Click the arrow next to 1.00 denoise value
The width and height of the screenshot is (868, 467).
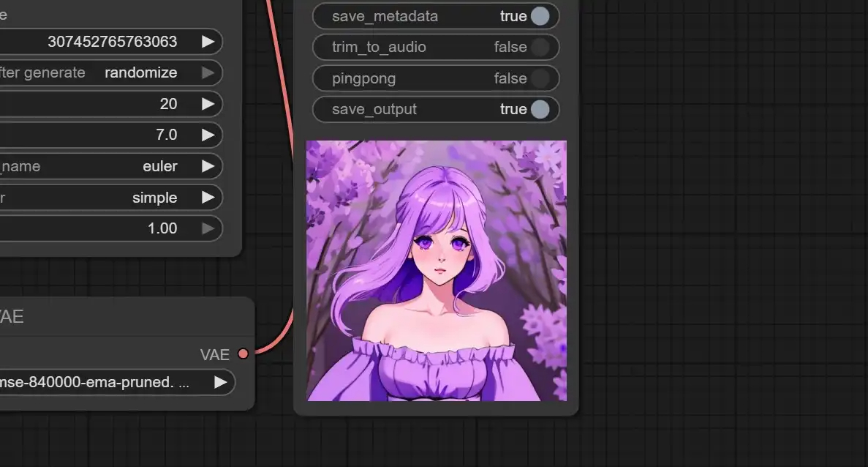208,228
